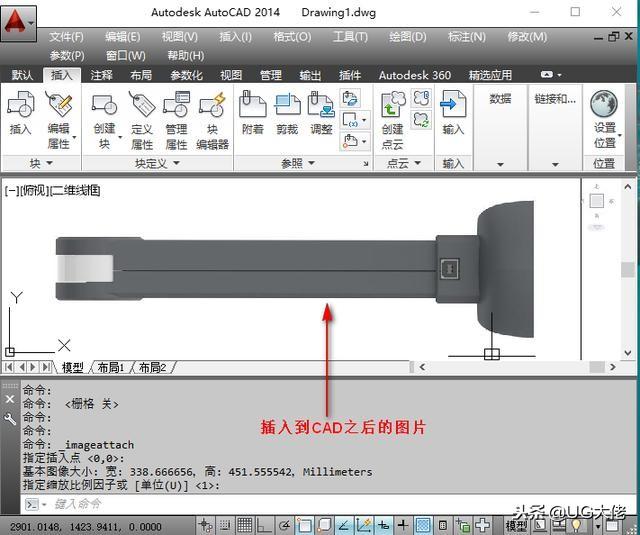Switch to the 布局1 layout tab
This screenshot has width=640, height=535.
point(110,367)
